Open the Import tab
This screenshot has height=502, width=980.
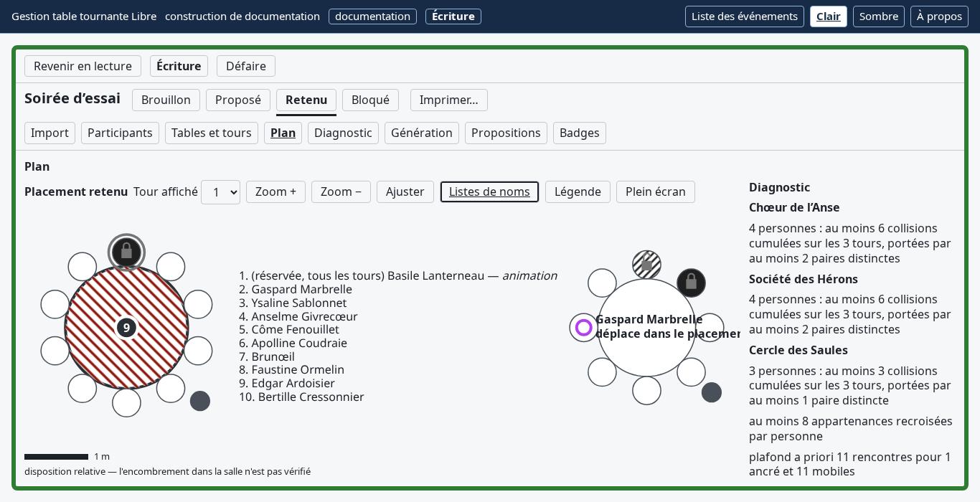point(50,133)
